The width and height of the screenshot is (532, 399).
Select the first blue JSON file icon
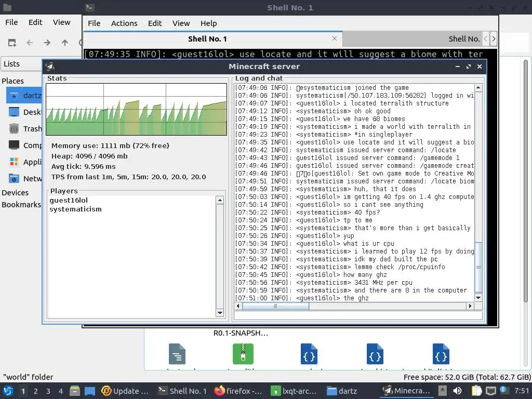pyautogui.click(x=309, y=354)
